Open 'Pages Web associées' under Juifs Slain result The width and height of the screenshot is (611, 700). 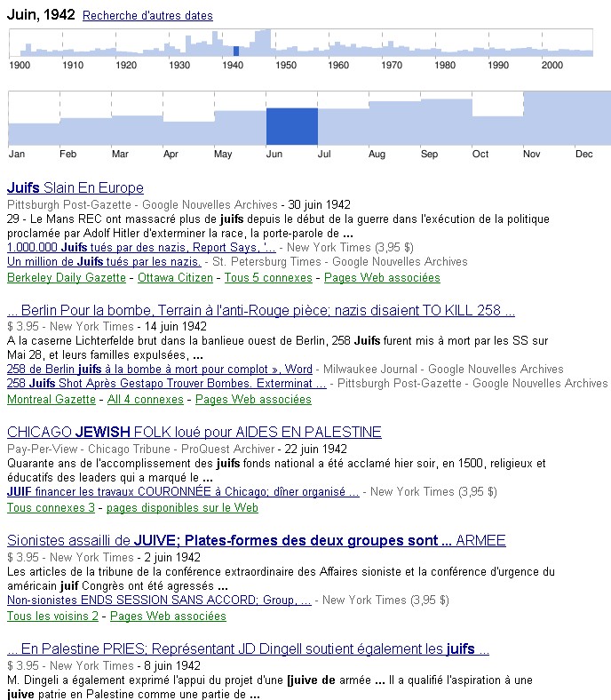(382, 278)
